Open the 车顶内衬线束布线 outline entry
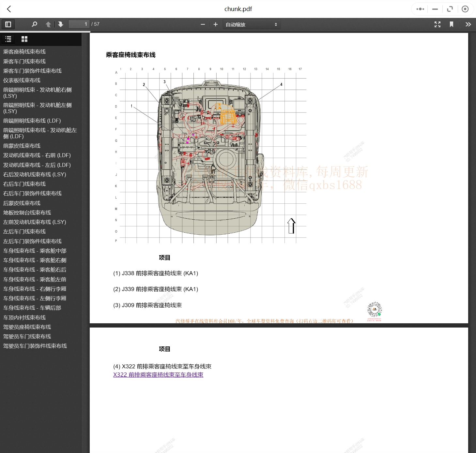 pos(24,317)
